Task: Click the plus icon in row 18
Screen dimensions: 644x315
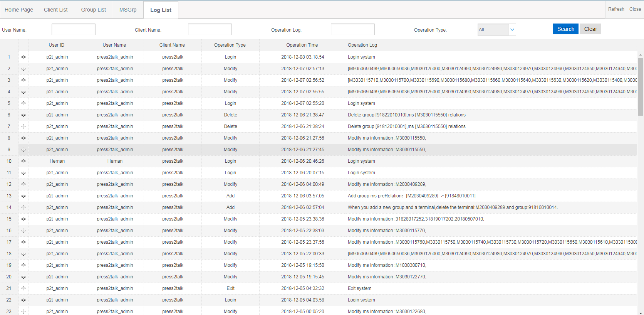Action: click(23, 254)
